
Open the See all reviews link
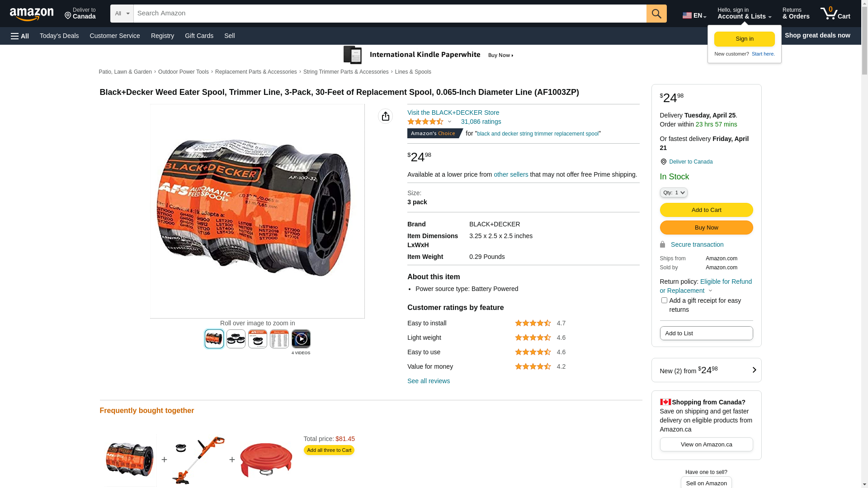click(429, 381)
